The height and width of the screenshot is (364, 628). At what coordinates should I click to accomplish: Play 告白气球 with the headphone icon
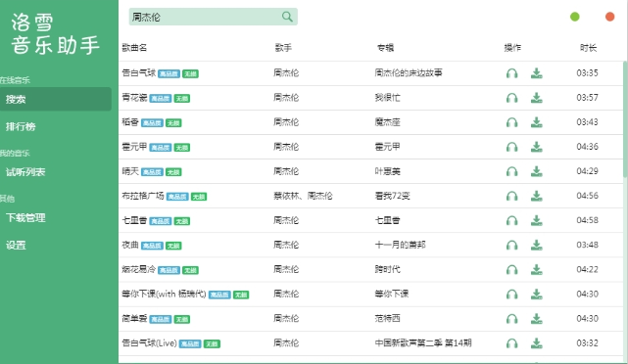511,73
